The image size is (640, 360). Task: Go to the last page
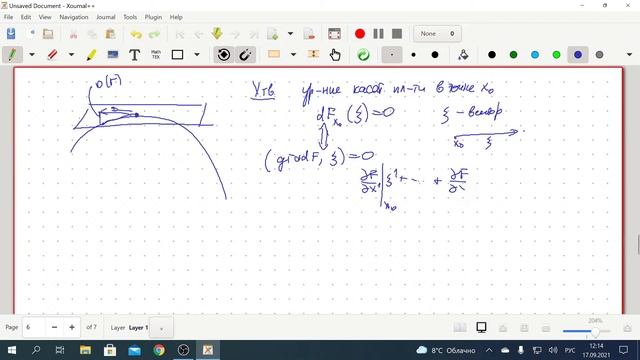254,34
